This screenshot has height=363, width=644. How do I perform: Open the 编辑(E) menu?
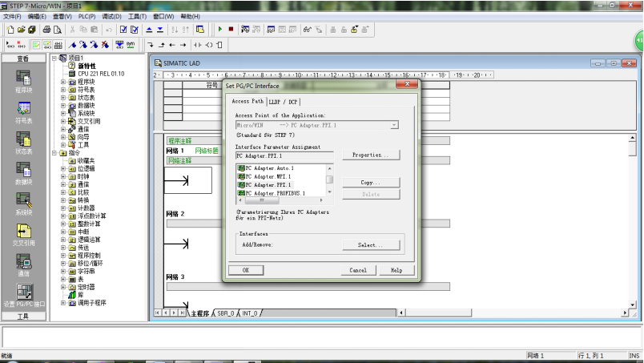37,17
